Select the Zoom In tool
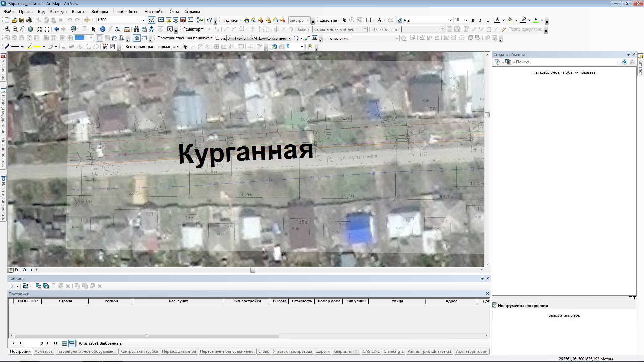Screen dimensions: 644x362 tap(7, 29)
